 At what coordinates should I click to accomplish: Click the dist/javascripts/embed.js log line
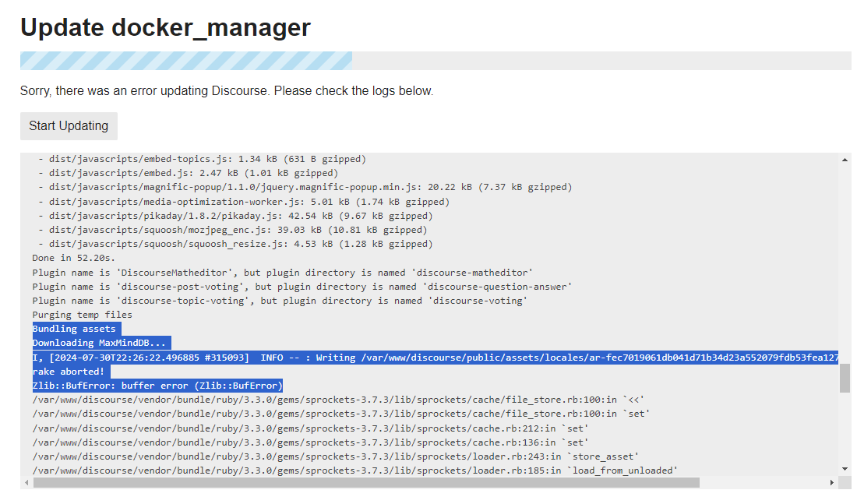pyautogui.click(x=188, y=173)
